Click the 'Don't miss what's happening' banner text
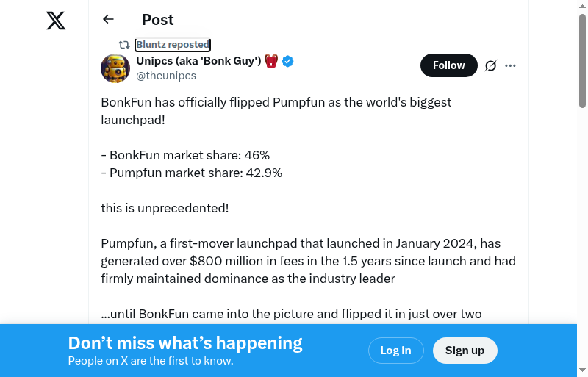Viewport: 588px width, 377px height. pyautogui.click(x=185, y=343)
